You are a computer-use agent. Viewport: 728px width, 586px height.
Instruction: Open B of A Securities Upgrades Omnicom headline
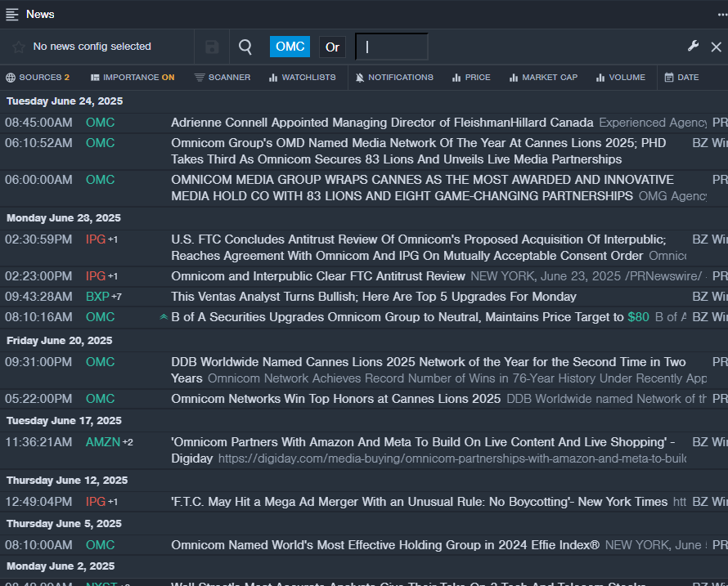click(410, 317)
